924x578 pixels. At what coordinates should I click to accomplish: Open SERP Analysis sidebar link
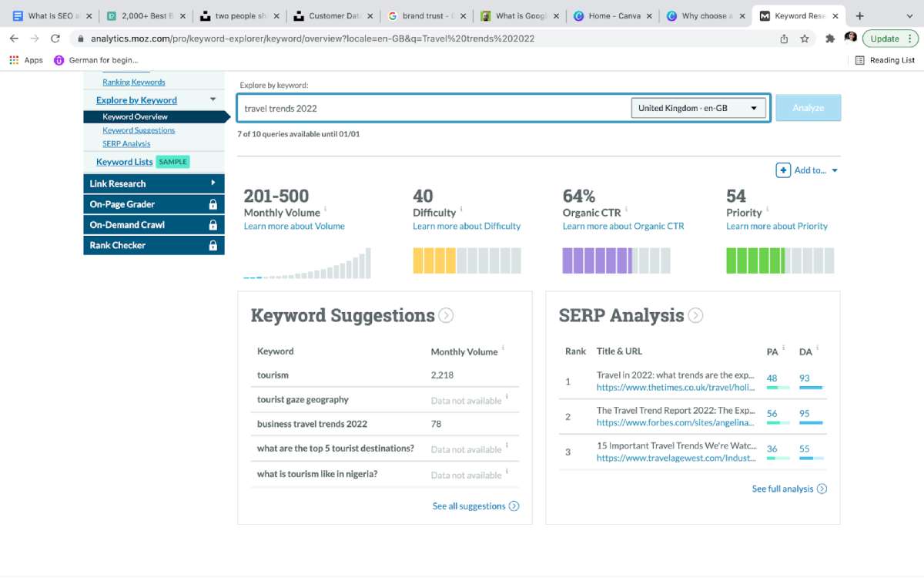pyautogui.click(x=126, y=143)
